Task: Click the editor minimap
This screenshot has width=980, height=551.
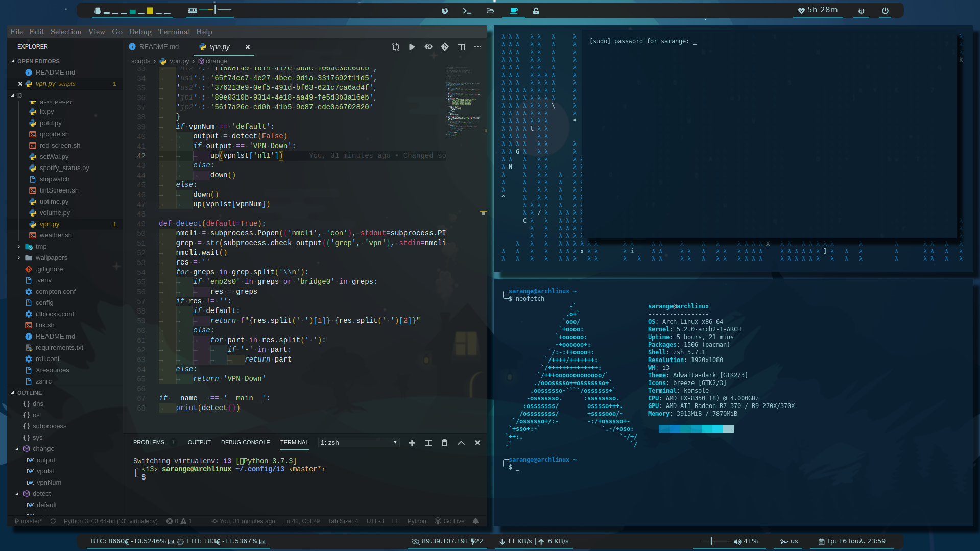Action: (463, 102)
